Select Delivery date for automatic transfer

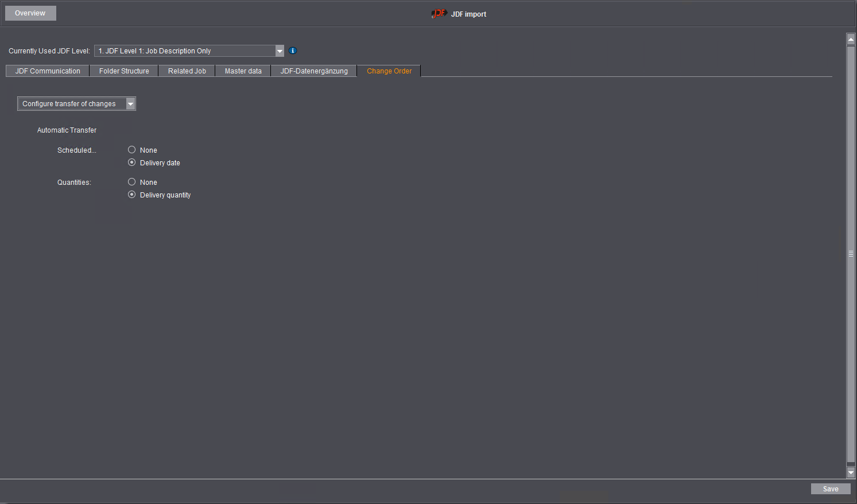pos(131,162)
